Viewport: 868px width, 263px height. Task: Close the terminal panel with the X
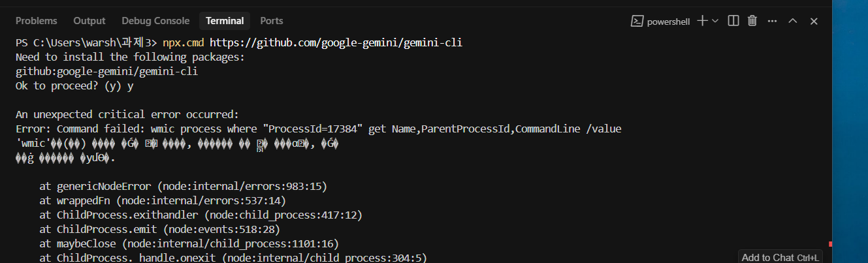814,21
